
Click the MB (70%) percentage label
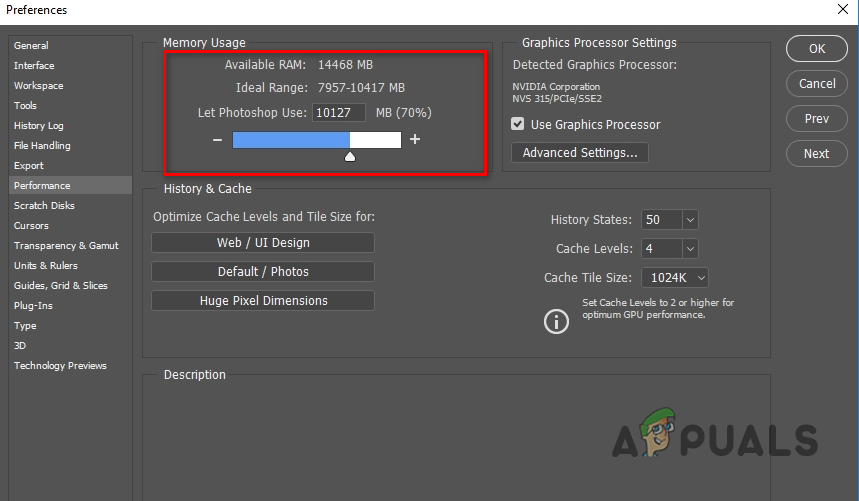pos(403,113)
